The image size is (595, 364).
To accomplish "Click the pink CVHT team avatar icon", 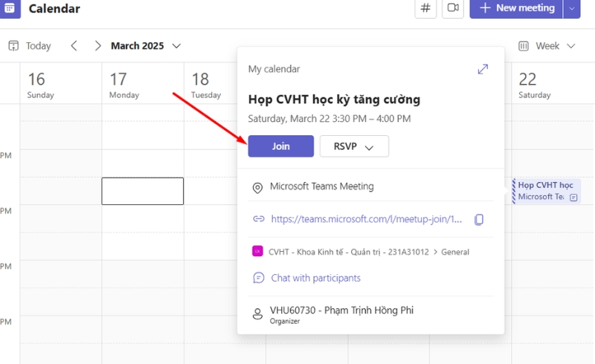I will tap(257, 251).
